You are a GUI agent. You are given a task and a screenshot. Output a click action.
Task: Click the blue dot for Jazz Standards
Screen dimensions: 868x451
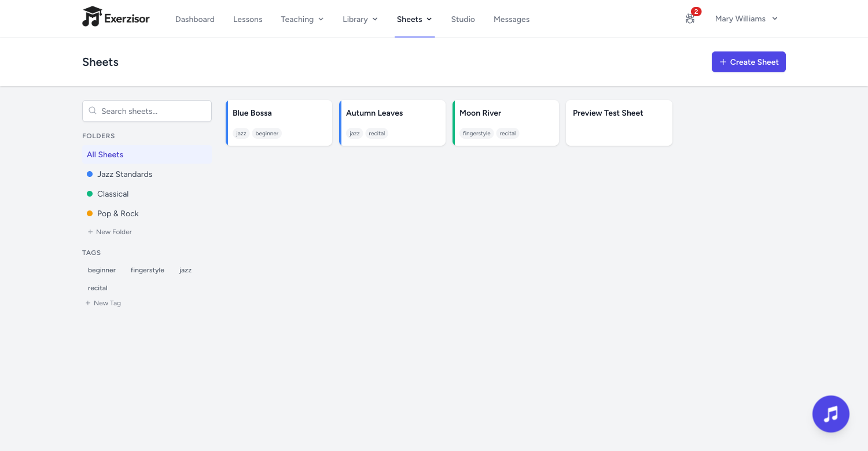pos(90,174)
